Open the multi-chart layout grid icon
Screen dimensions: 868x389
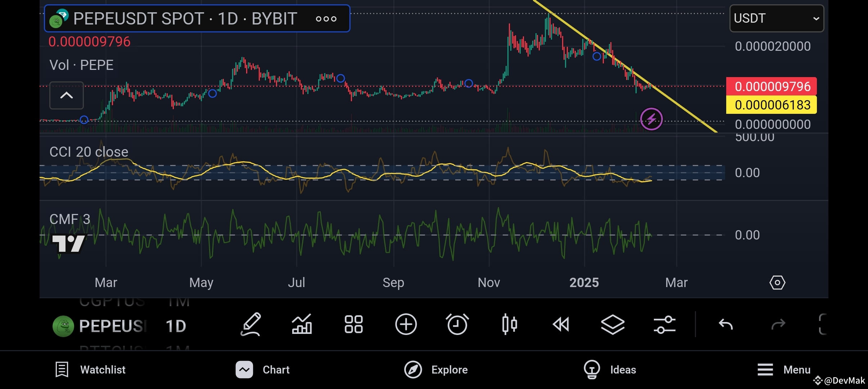353,324
